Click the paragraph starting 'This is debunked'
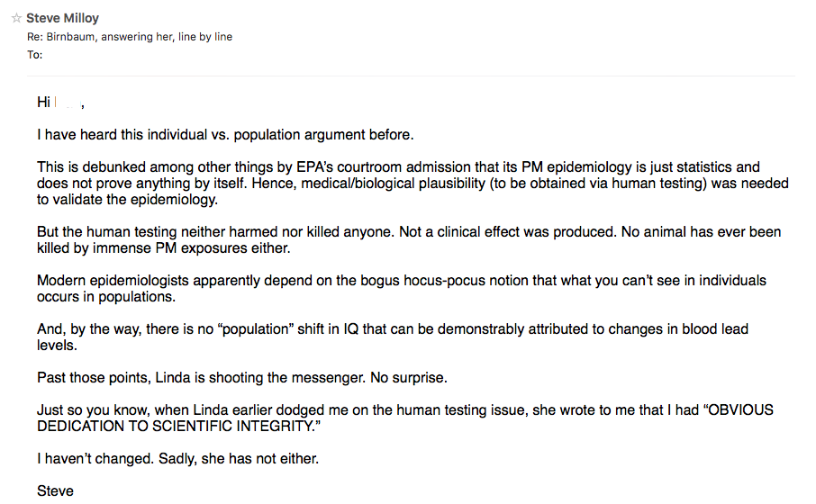This screenshot has width=816, height=504. [413, 183]
